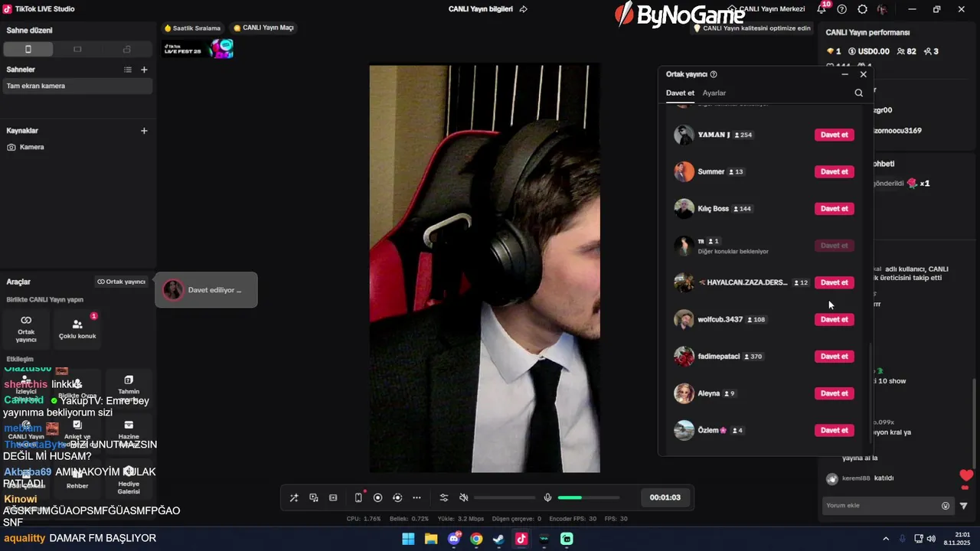Viewport: 980px width, 551px height.
Task: Click the record button in bottom toolbar
Action: tap(377, 497)
